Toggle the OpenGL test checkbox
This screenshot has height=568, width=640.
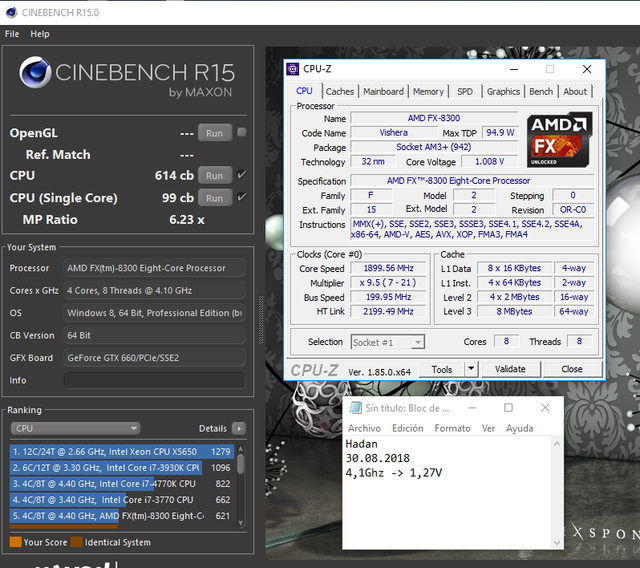pyautogui.click(x=242, y=132)
